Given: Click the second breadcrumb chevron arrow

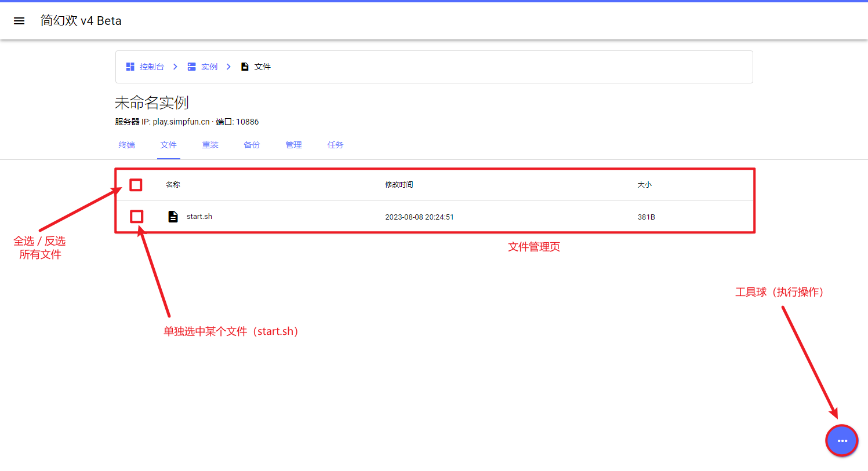Looking at the screenshot, I should click(x=228, y=67).
